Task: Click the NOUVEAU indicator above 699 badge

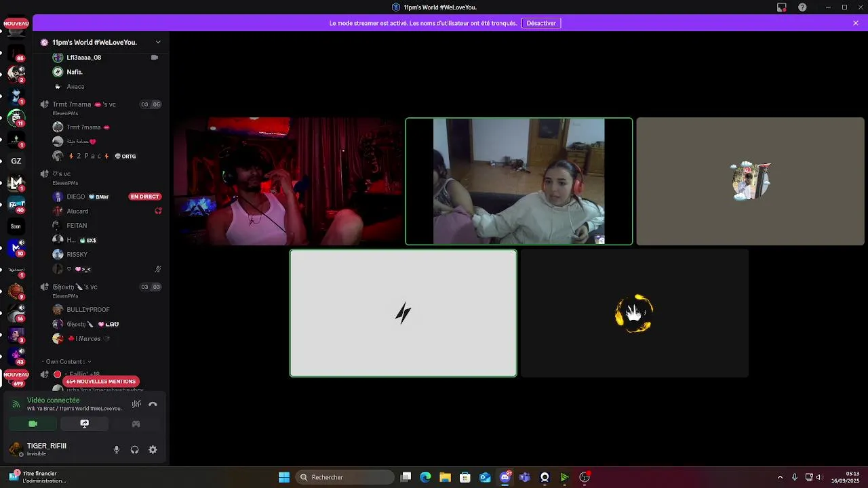Action: pos(16,375)
